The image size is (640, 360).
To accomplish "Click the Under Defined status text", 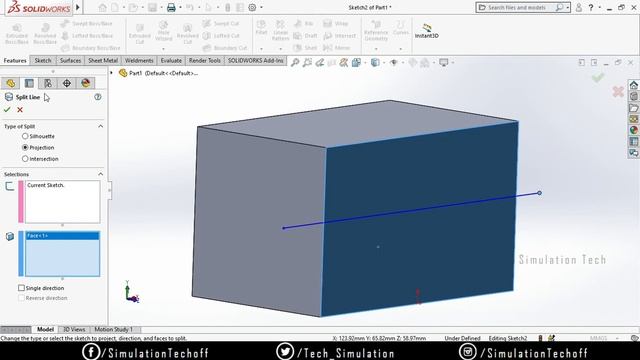I will pyautogui.click(x=462, y=338).
